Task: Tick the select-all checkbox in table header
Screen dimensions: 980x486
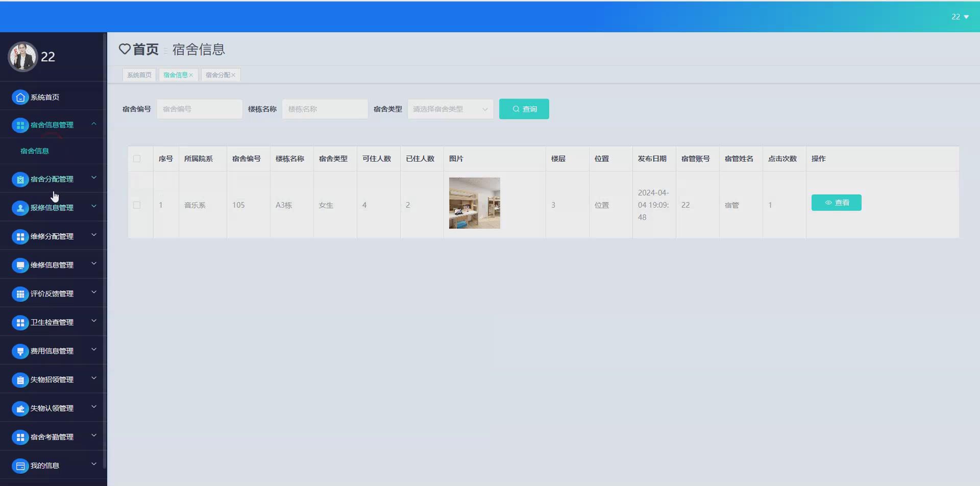Action: 137,159
